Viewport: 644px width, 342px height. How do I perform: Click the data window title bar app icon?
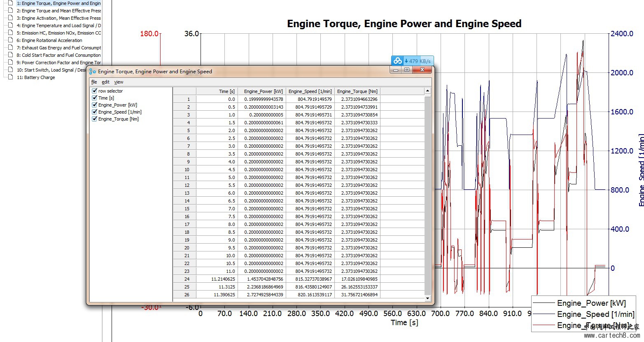click(x=93, y=72)
